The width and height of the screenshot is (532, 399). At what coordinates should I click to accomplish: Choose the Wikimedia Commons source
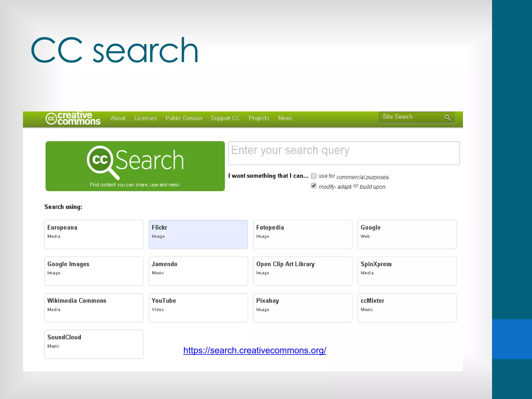point(94,308)
